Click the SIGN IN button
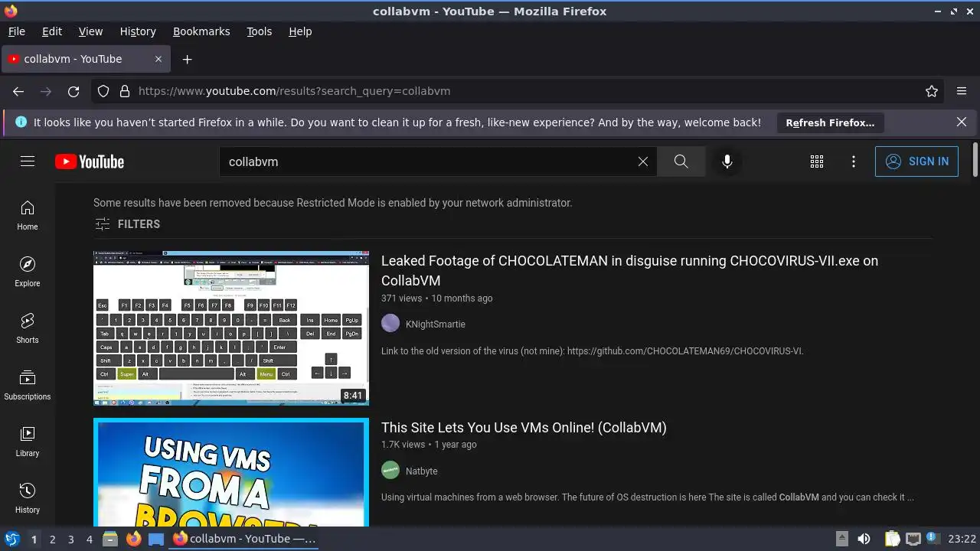This screenshot has height=551, width=980. click(x=916, y=161)
